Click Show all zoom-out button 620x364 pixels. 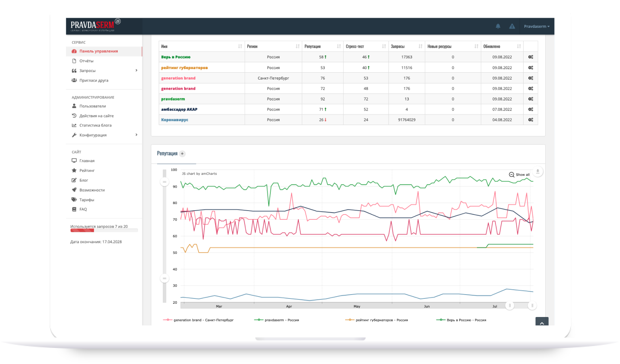[x=519, y=175]
